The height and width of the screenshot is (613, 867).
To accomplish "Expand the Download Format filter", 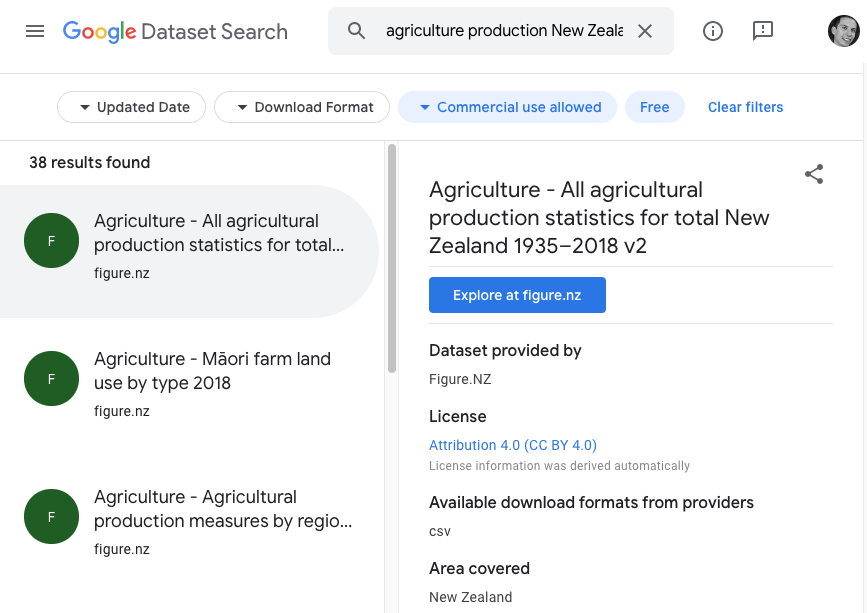I will tap(302, 107).
